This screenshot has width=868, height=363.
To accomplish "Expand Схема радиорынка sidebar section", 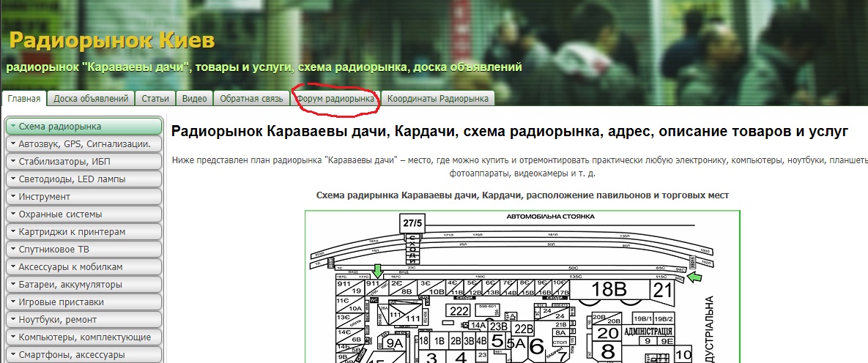I will (x=84, y=127).
